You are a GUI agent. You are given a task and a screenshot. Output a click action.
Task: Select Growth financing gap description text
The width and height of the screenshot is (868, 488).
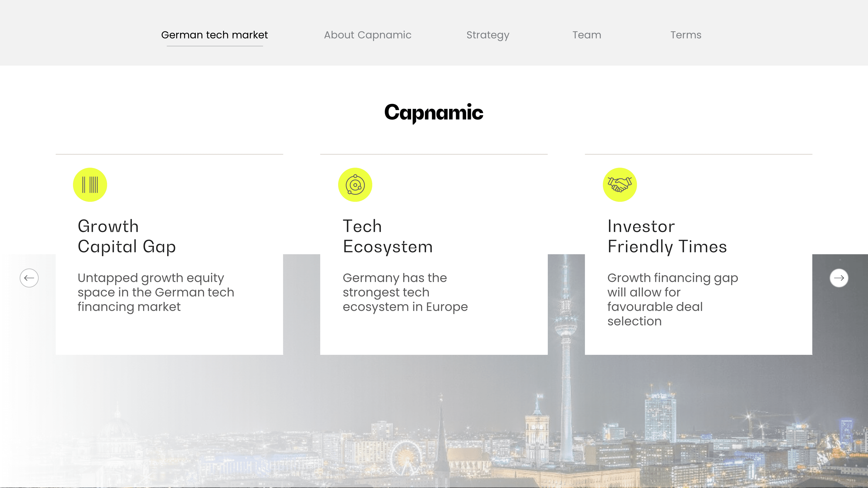pyautogui.click(x=673, y=299)
